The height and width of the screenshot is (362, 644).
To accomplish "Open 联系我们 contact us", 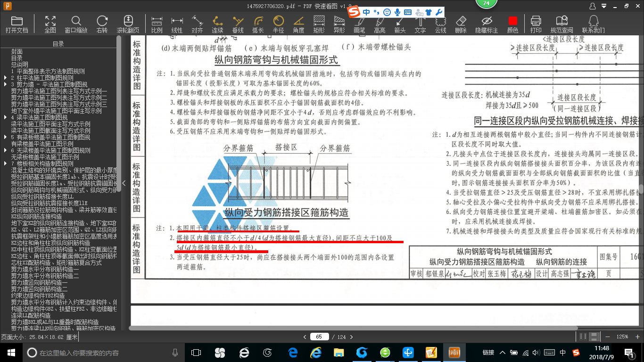I will click(x=593, y=24).
